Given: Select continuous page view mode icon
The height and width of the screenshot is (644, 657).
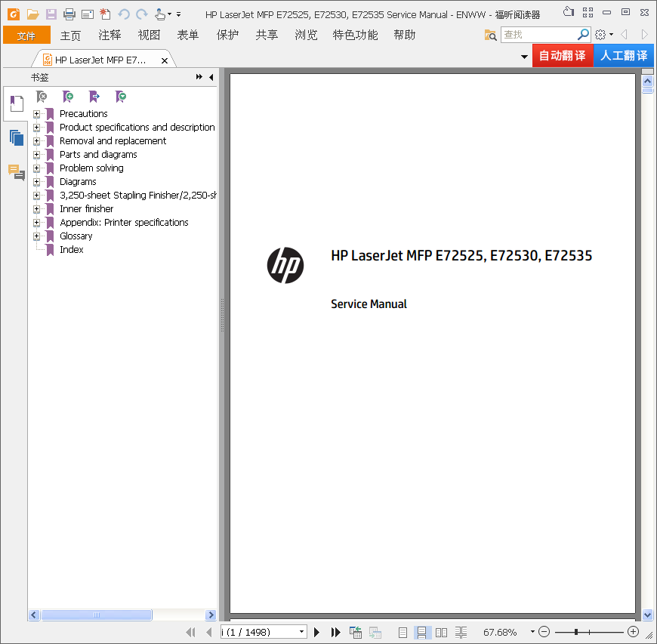Looking at the screenshot, I should click(x=421, y=632).
